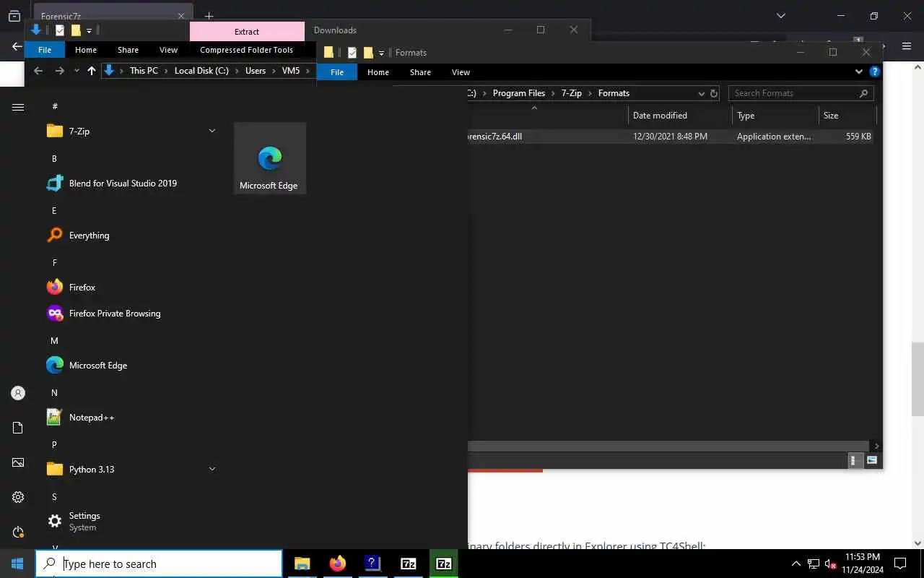Switch to Firefox on the taskbar
The image size is (924, 578).
tap(337, 564)
